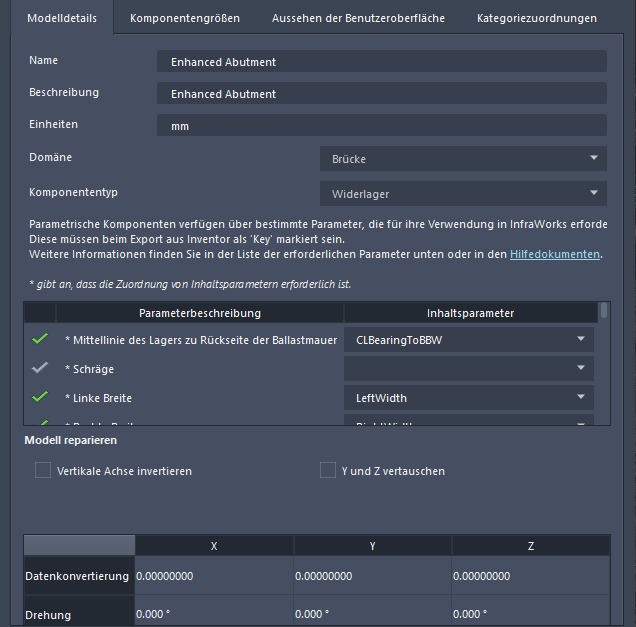Viewport: 636px width, 627px height.
Task: Enable Vertikale Achse invertieren checkbox
Action: point(43,470)
